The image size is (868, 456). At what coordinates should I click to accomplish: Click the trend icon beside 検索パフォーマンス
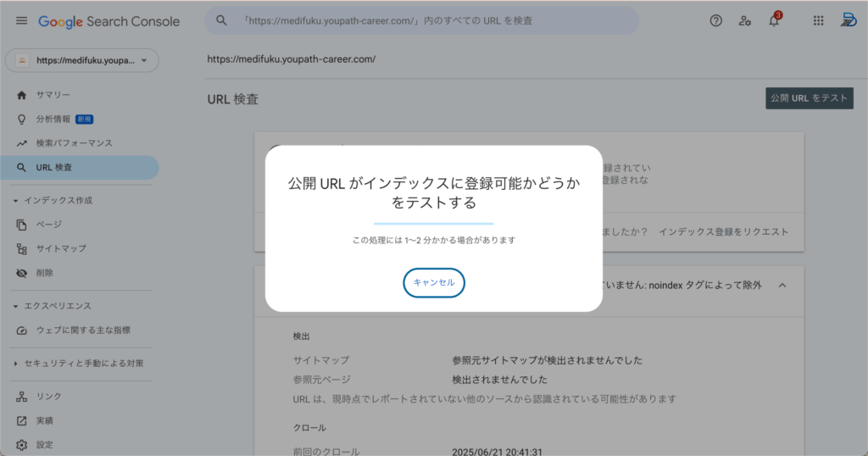[x=21, y=143]
